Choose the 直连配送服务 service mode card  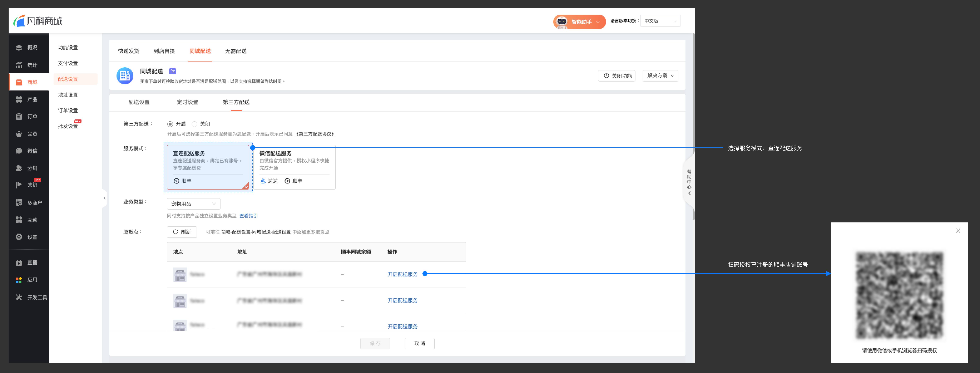(208, 167)
